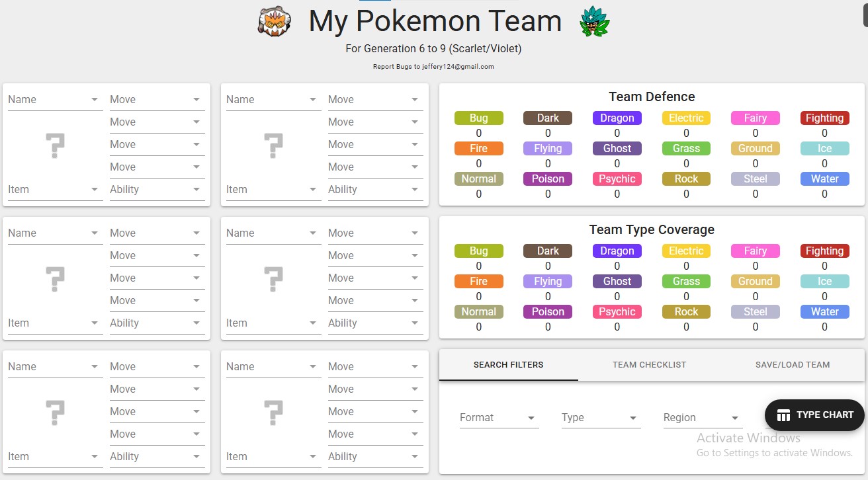Click the Dark badge under Team Type Coverage
The image size is (868, 480).
[548, 251]
